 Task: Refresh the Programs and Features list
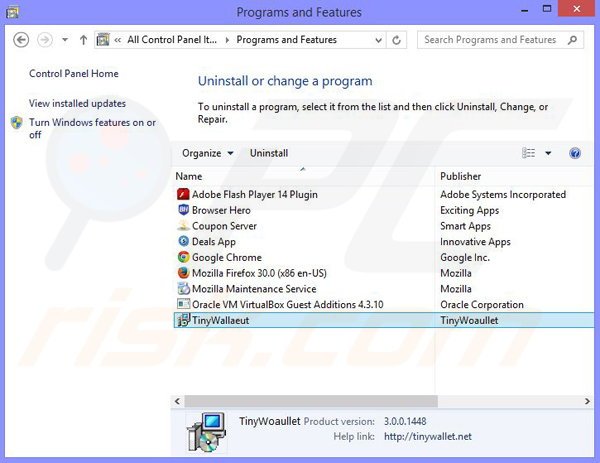pyautogui.click(x=396, y=40)
